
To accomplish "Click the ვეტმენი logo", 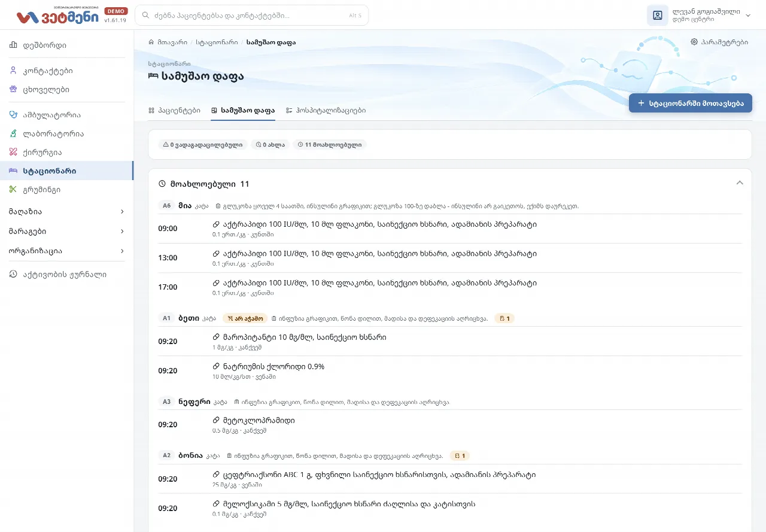I will (x=57, y=16).
